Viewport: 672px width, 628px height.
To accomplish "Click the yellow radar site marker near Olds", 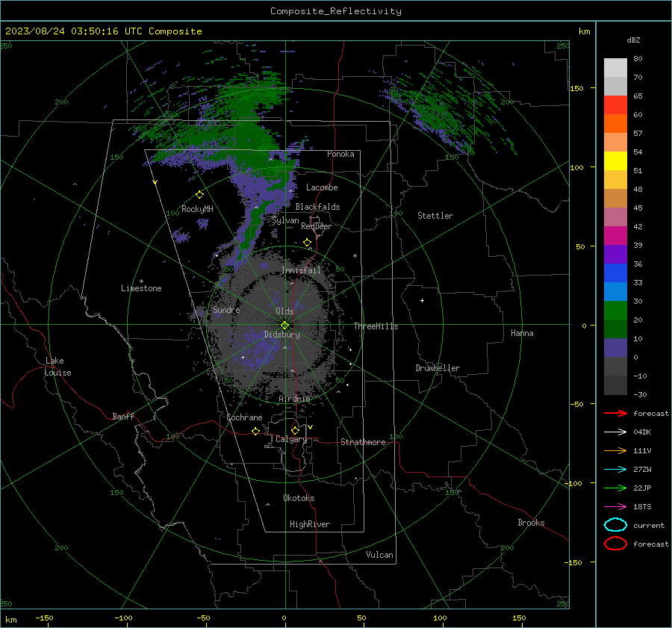I will (x=284, y=325).
